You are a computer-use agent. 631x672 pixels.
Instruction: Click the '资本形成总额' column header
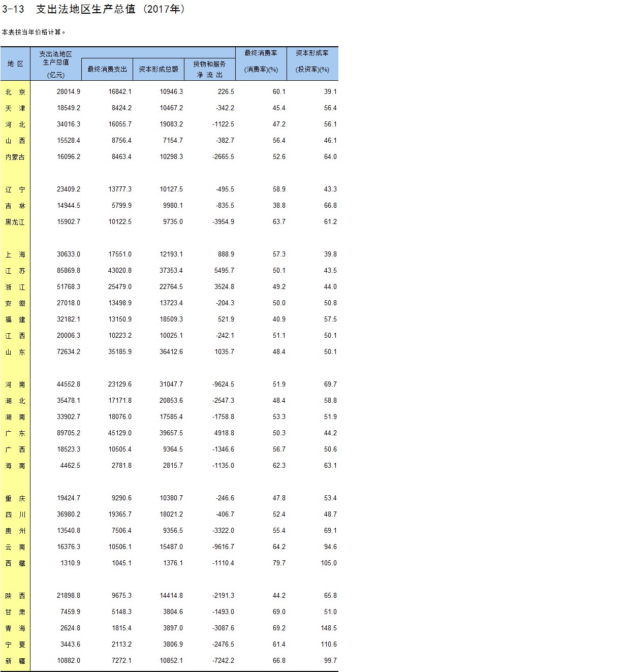click(159, 70)
